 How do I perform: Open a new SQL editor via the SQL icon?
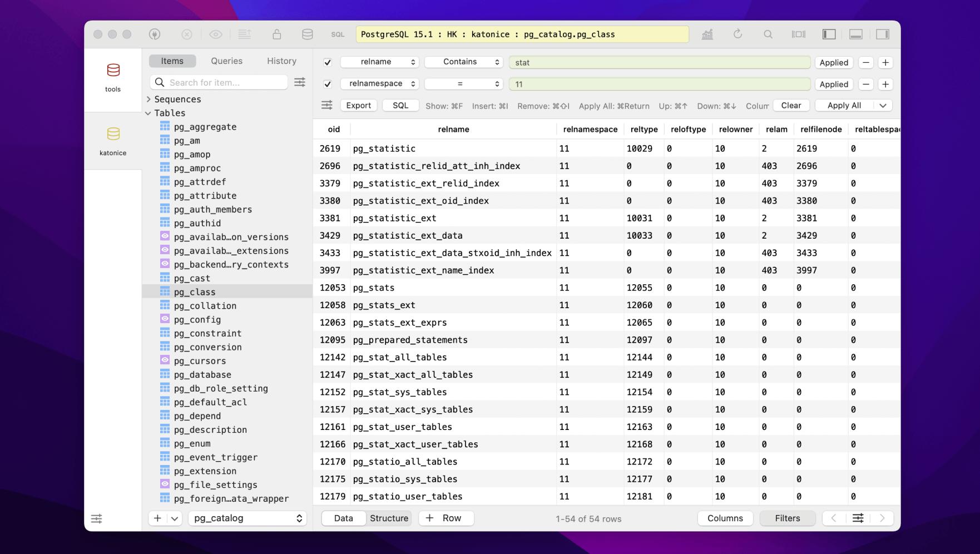tap(338, 34)
